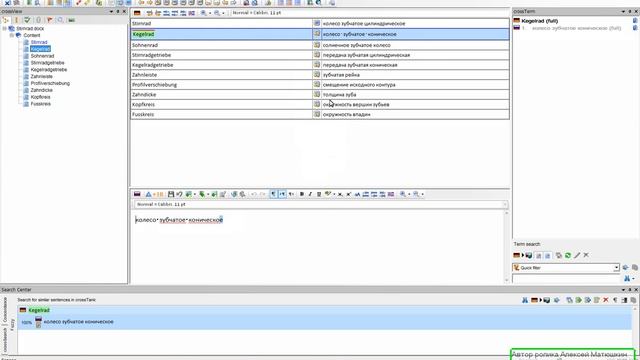Click the green refresh icon in Term search
This screenshot has height=360, width=640.
click(x=568, y=256)
